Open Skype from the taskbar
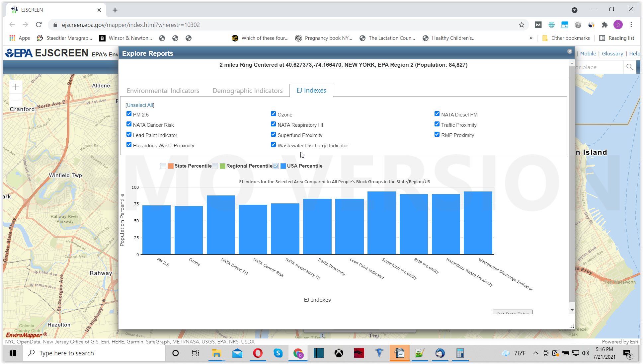 click(278, 353)
